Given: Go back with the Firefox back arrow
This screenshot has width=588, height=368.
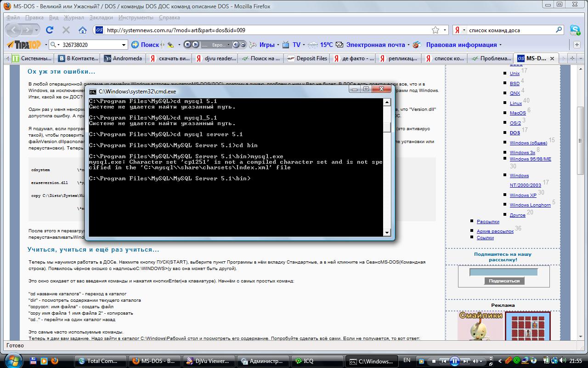Looking at the screenshot, I should [14, 30].
